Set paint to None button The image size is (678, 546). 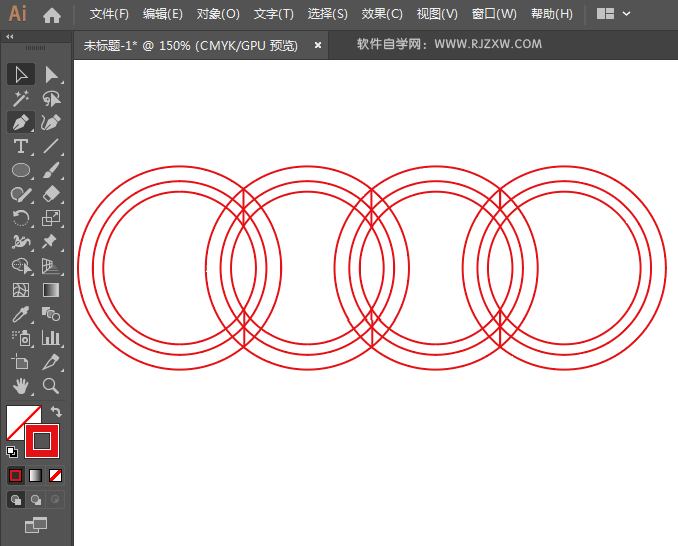(x=55, y=476)
